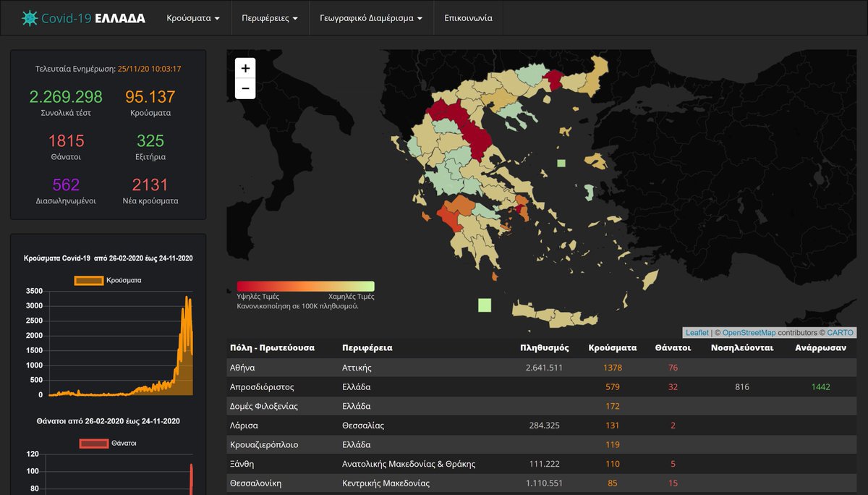Select the Θεσσαλονίκη table row
The image size is (868, 495).
255,483
